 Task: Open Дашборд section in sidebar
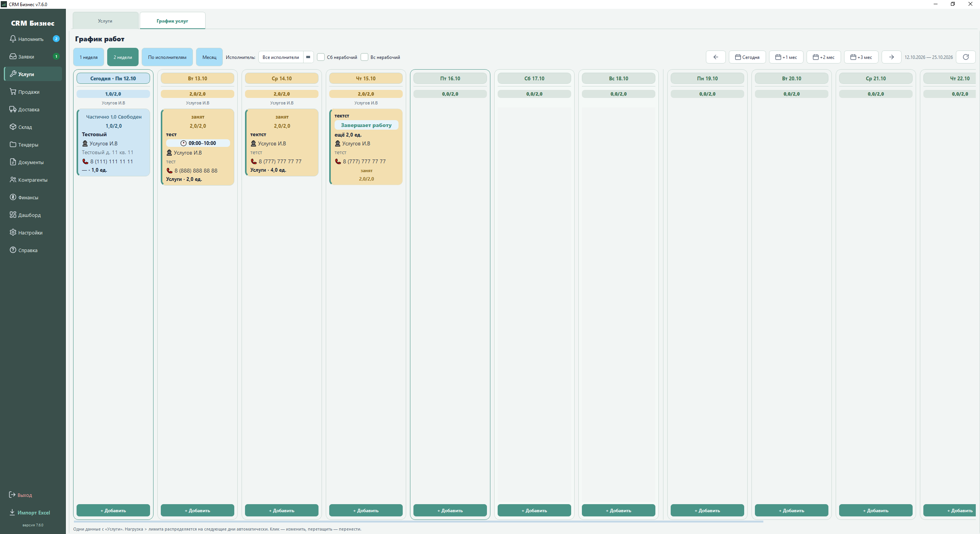tap(33, 215)
